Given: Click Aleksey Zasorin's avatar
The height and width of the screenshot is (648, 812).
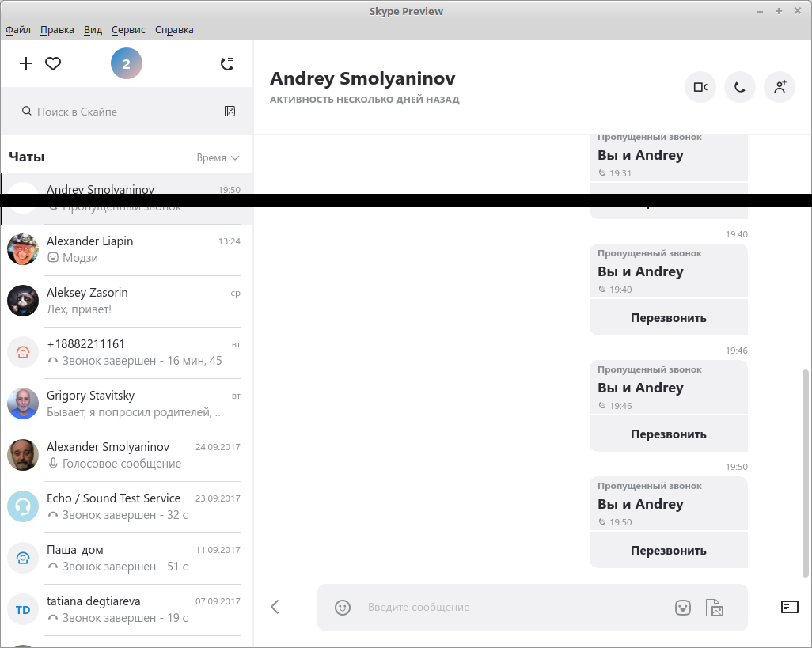Looking at the screenshot, I should click(x=23, y=300).
